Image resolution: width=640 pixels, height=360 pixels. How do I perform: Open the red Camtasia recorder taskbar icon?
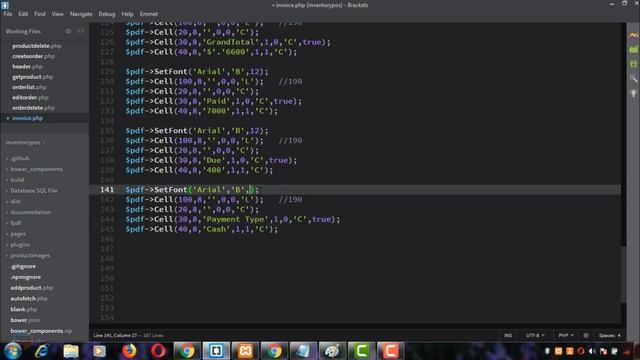click(x=390, y=351)
